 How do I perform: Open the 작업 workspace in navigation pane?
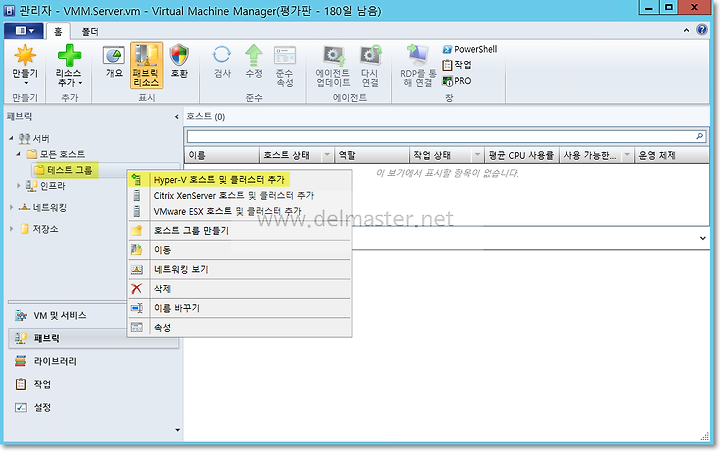[93, 384]
